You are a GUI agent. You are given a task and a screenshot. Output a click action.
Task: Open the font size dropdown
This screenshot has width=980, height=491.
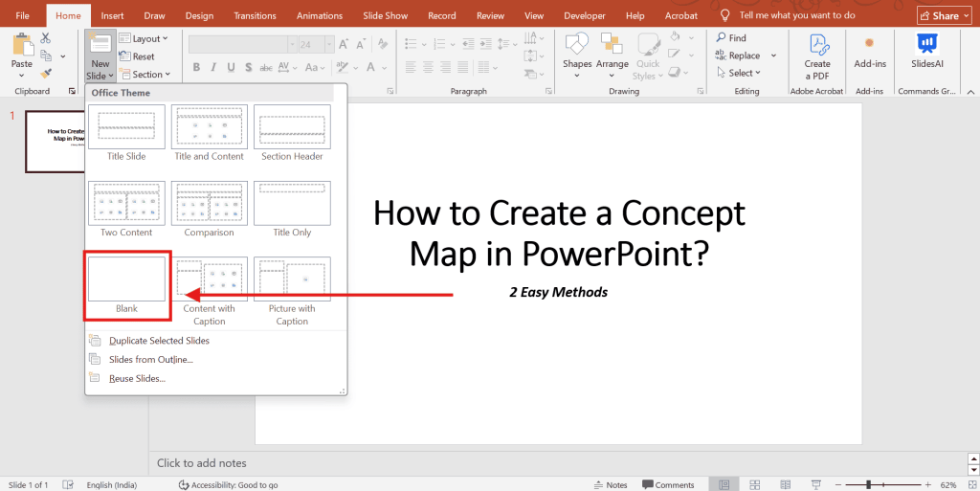point(329,44)
